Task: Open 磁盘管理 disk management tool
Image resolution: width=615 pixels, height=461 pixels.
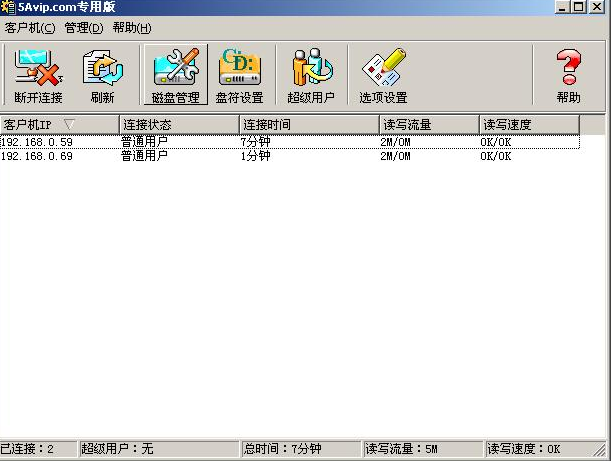Action: [176, 75]
